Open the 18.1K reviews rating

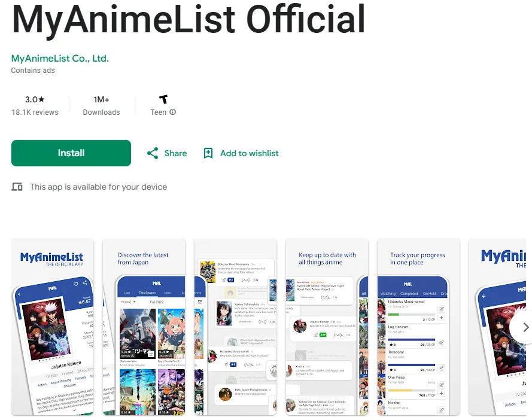click(35, 112)
